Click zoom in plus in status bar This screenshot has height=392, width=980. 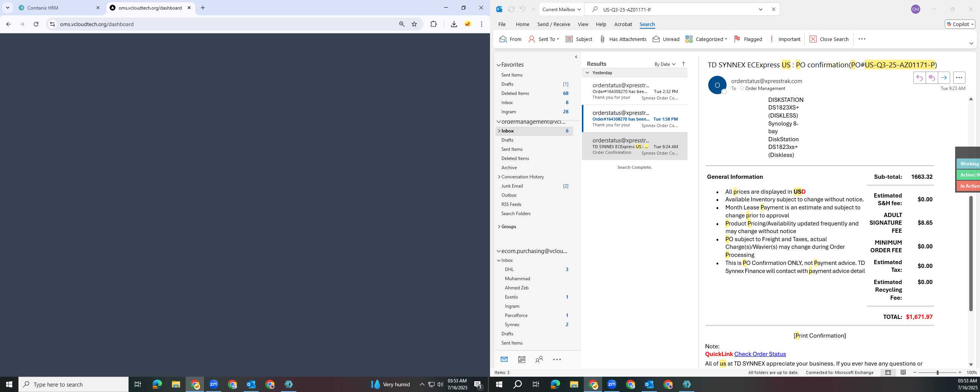960,372
